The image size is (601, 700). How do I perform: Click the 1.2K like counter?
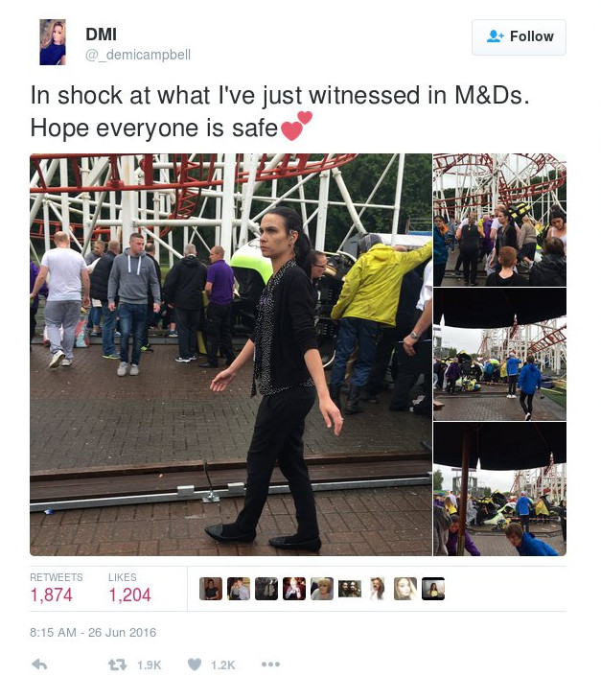tap(222, 665)
